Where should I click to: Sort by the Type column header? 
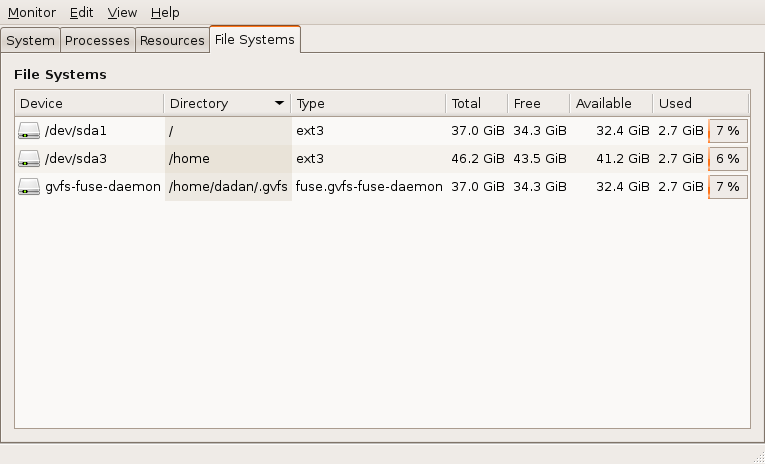367,104
